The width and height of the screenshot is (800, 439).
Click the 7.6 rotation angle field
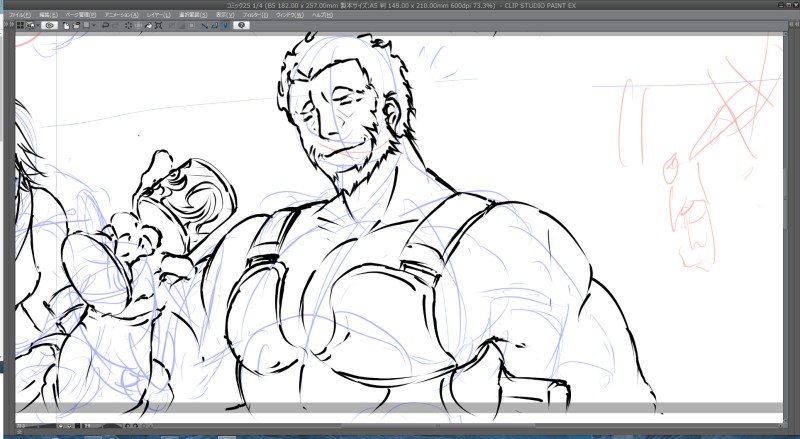pyautogui.click(x=88, y=426)
